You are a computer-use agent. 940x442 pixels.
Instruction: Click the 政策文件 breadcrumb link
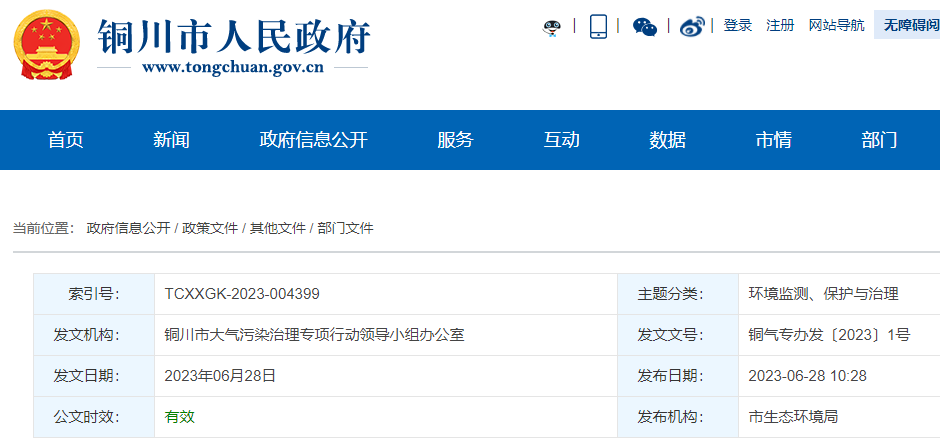[x=210, y=228]
